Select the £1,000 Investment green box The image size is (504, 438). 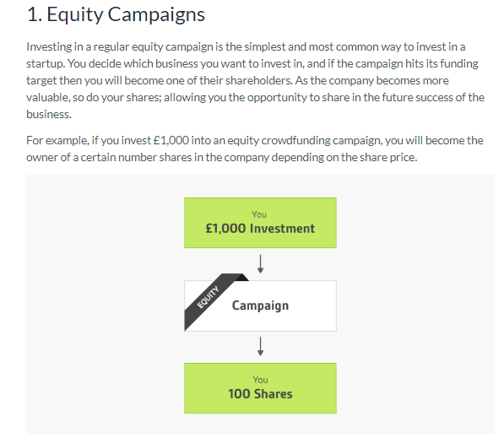click(260, 223)
